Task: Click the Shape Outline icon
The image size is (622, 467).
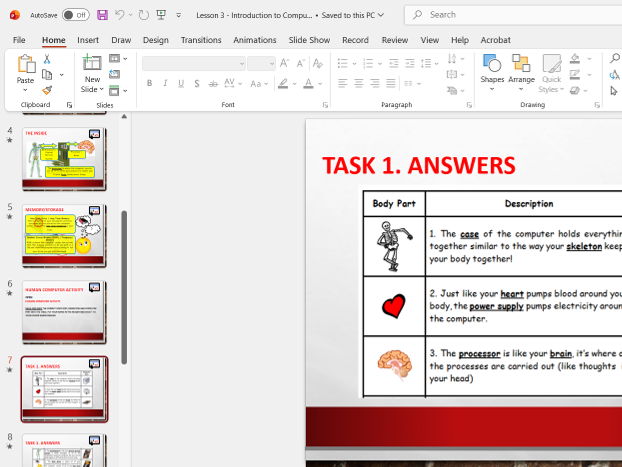Action: (x=575, y=74)
